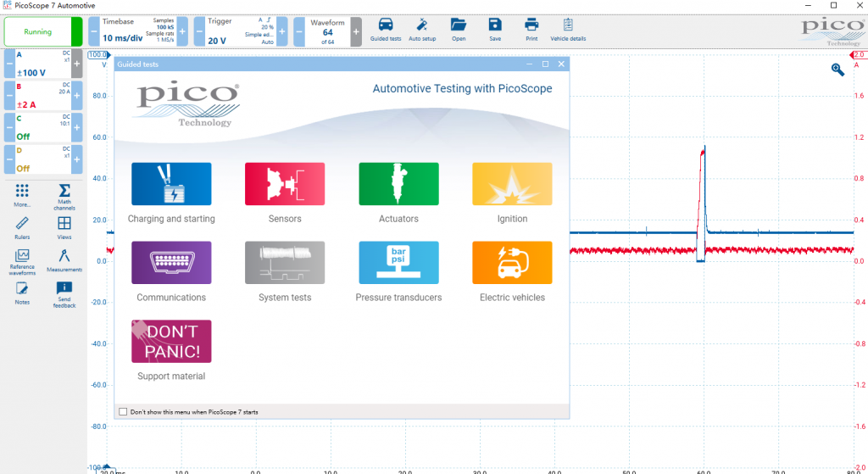Increase the timebase with plus button
This screenshot has height=474, width=868.
pos(182,32)
